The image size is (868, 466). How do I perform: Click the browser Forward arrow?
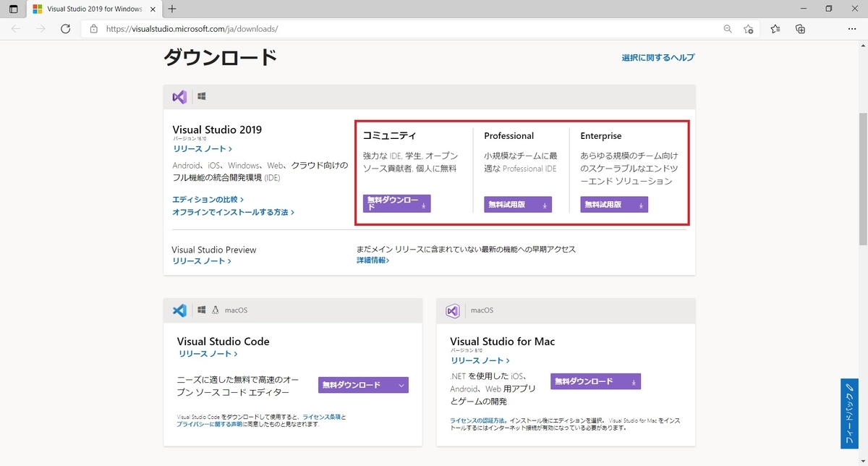click(x=41, y=29)
